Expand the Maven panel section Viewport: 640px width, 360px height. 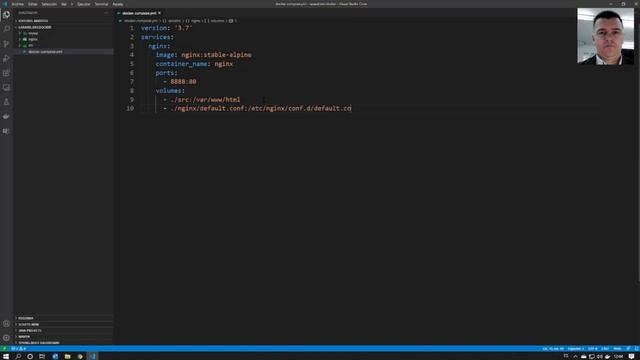point(64,337)
